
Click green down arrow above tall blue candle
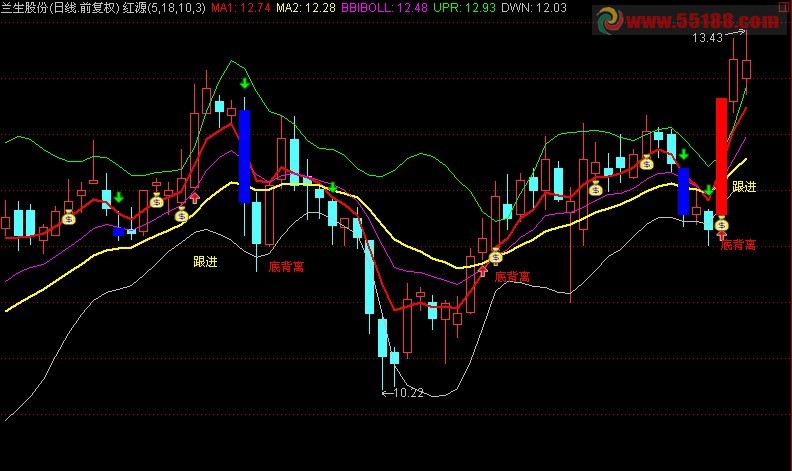(244, 83)
